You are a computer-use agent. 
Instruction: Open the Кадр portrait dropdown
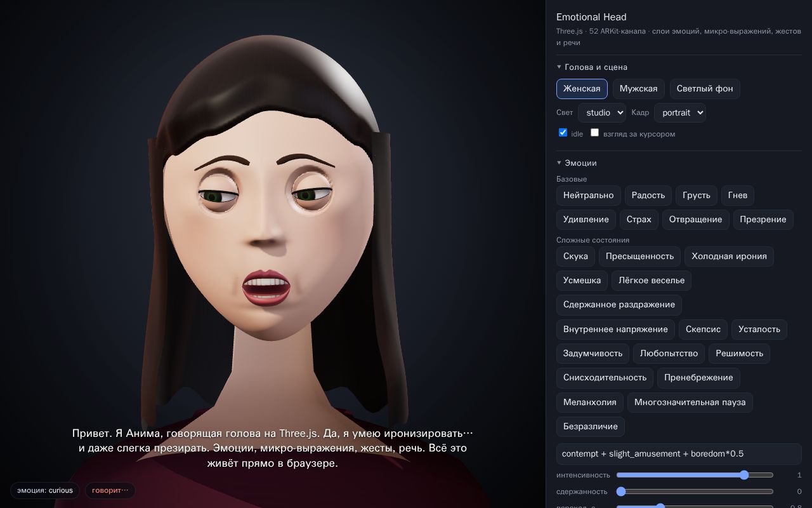coord(680,112)
